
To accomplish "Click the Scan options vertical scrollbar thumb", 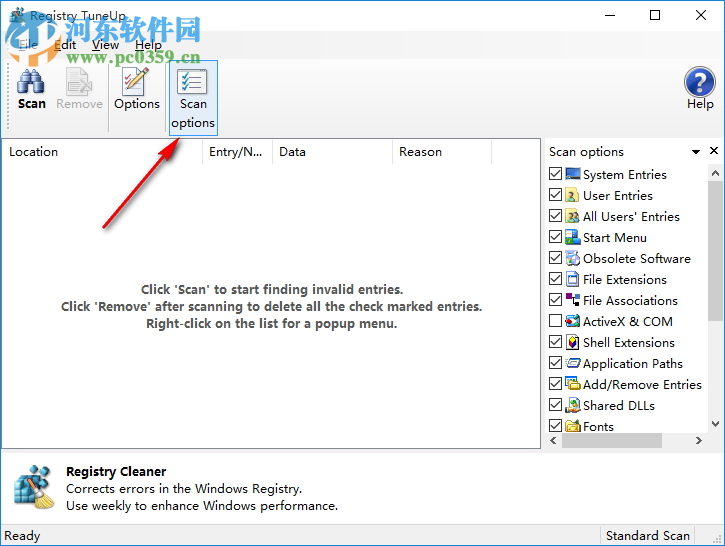I will tap(715, 251).
